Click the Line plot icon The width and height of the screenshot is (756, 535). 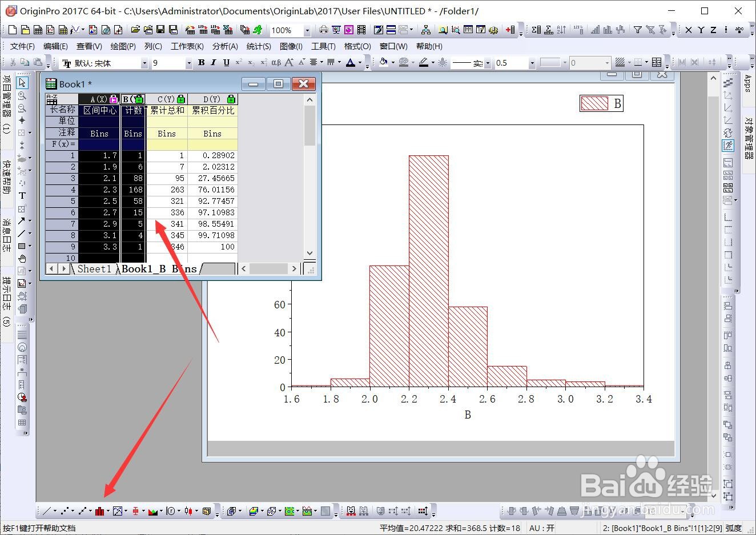tap(46, 511)
